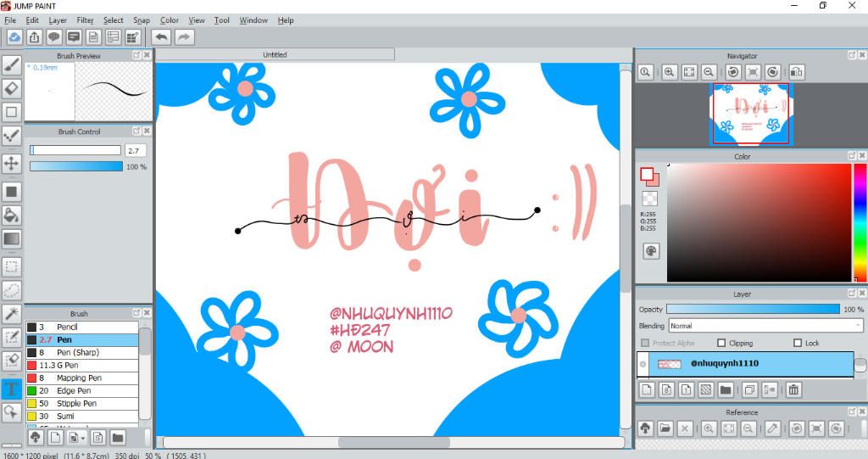
Task: Select the rectangular Select tool
Action: [12, 266]
